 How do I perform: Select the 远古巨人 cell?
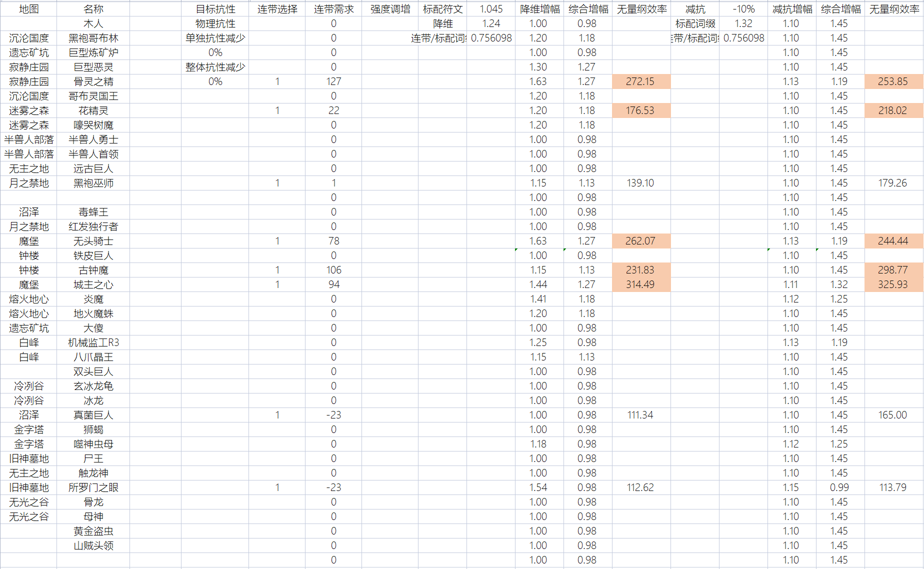[93, 168]
